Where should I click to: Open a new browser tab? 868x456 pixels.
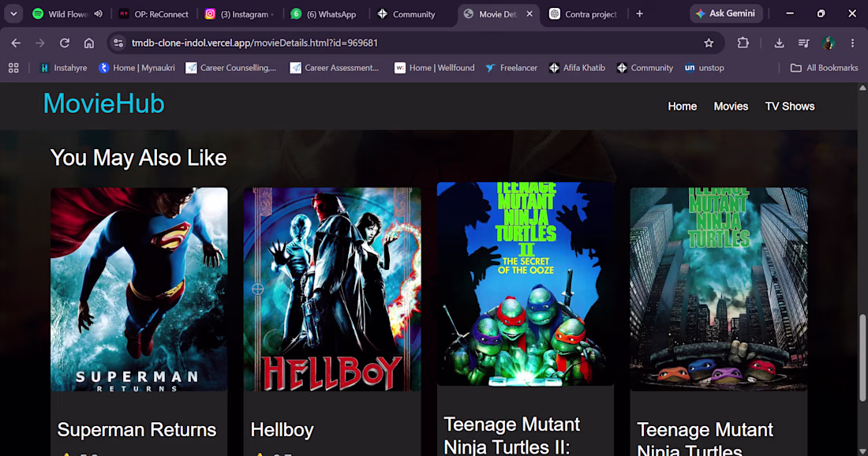coord(639,14)
